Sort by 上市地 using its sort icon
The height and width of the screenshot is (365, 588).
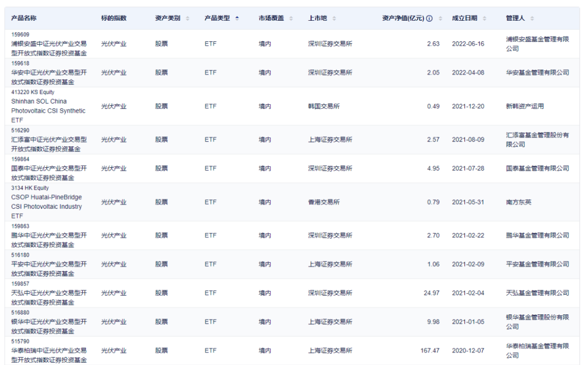(x=334, y=19)
